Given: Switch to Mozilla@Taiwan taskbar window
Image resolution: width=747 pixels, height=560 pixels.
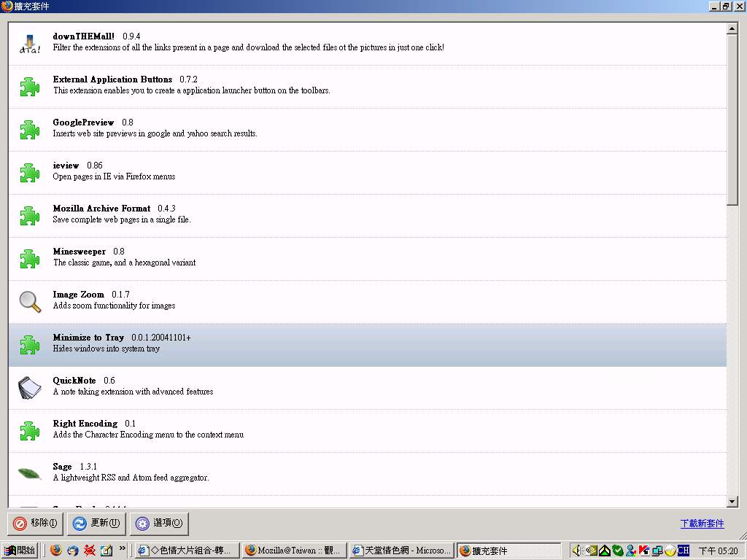Looking at the screenshot, I should click(x=294, y=551).
